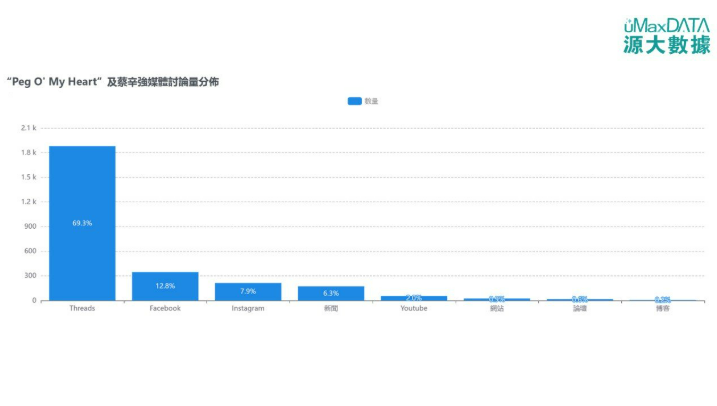
Task: Select the Threads bar in the chart
Action: pos(82,223)
